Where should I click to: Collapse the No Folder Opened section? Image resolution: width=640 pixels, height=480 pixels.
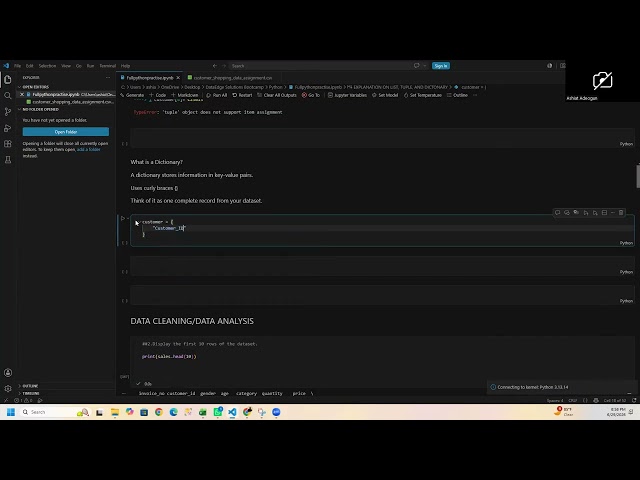tap(19, 109)
